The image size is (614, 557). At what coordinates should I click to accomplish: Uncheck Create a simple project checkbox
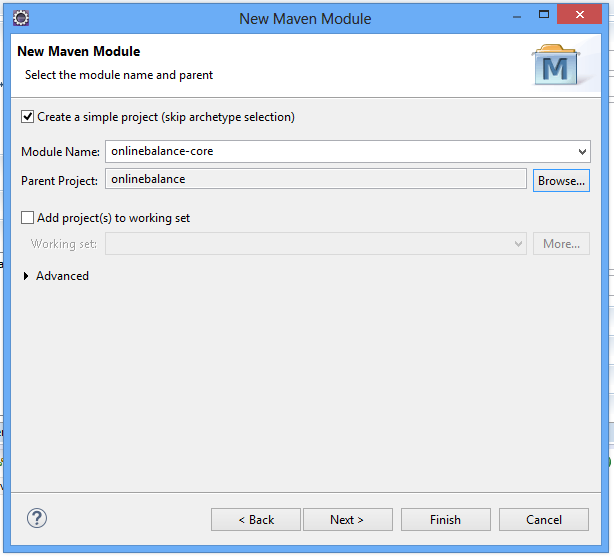pyautogui.click(x=27, y=117)
